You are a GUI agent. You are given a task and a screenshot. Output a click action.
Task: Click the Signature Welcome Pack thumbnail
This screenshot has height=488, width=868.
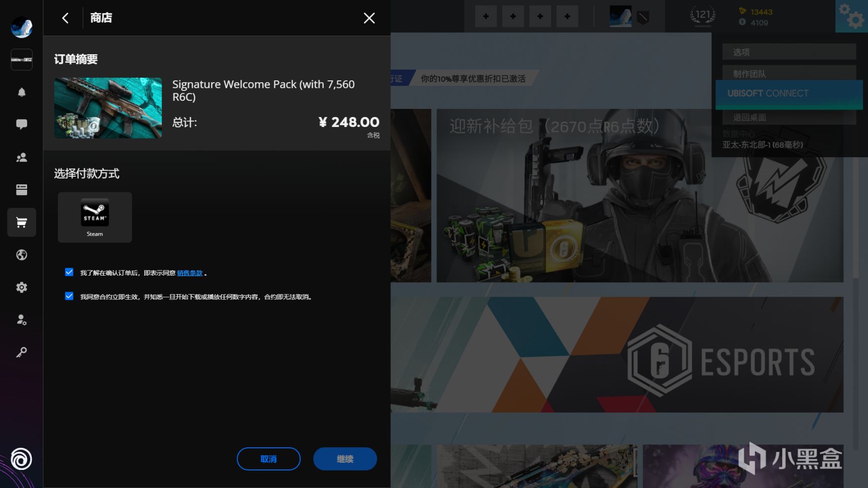108,108
